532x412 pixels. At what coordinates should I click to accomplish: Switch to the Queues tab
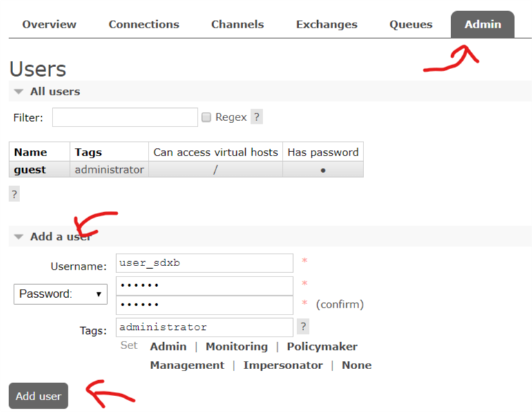(x=410, y=24)
